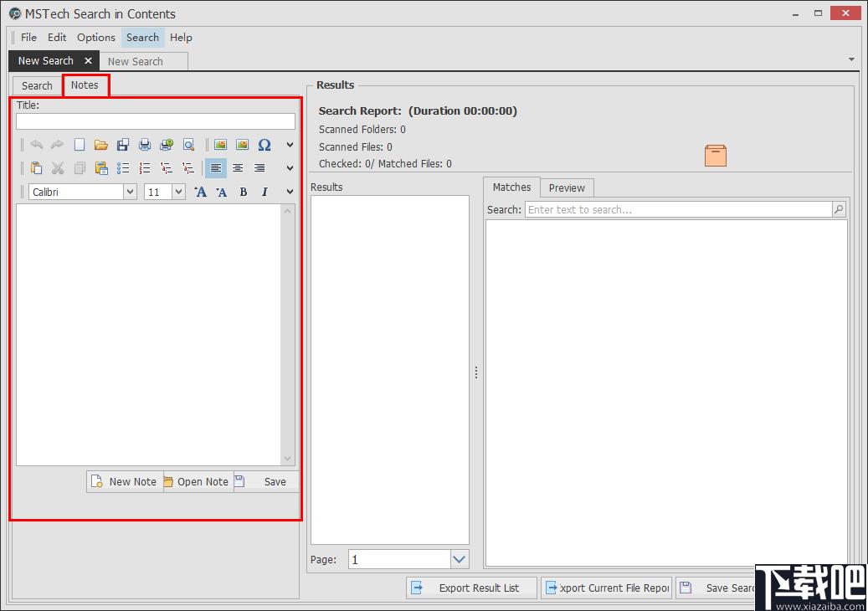Image resolution: width=868 pixels, height=611 pixels.
Task: Click the Save Search button
Action: (x=716, y=588)
